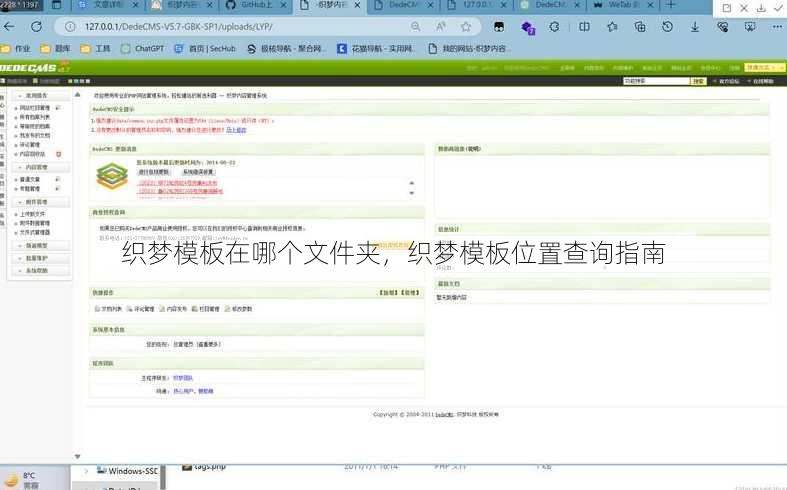Open the Collections icon in toolbar
The image size is (787, 490).
[640, 27]
